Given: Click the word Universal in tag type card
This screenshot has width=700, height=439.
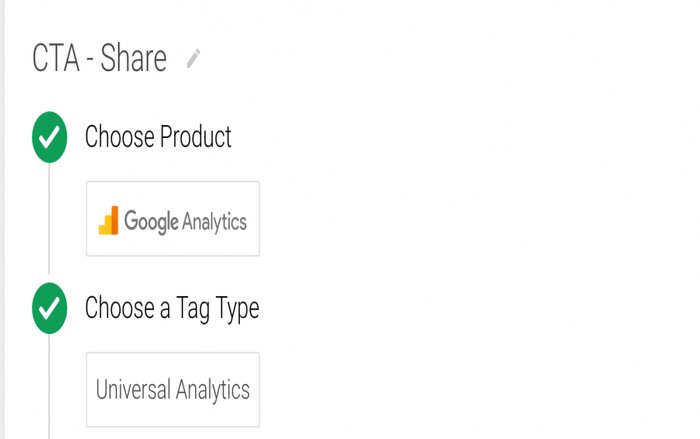Looking at the screenshot, I should point(133,389).
